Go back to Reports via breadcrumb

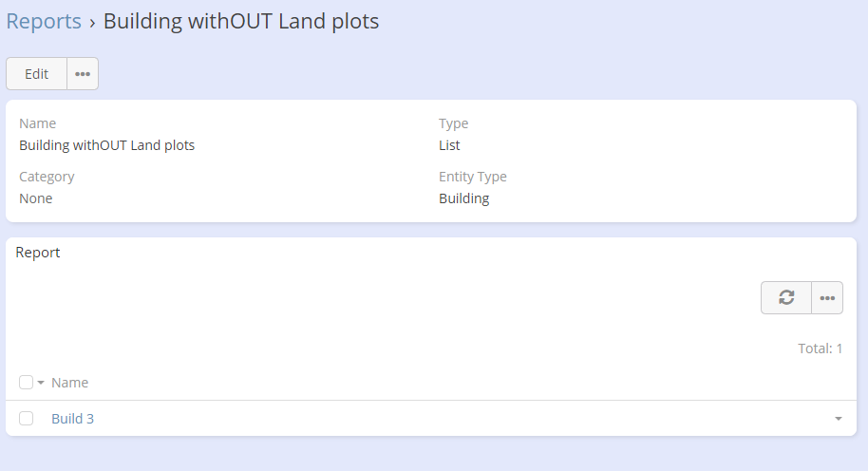coord(44,22)
